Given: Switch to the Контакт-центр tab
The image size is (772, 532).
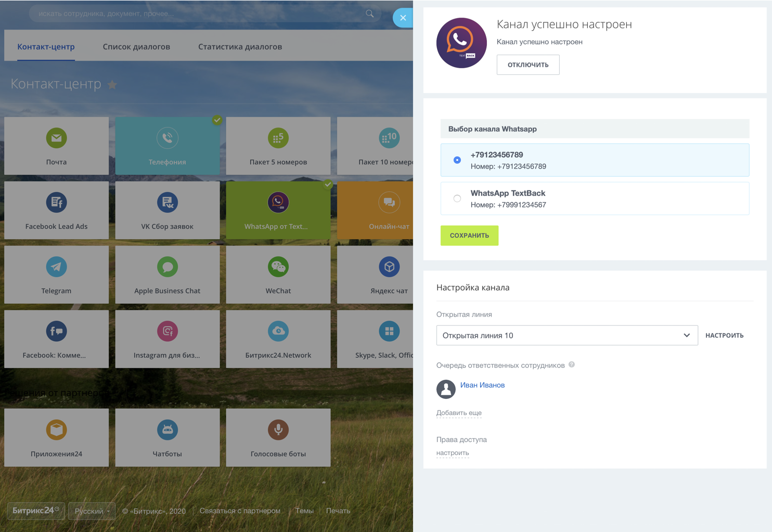Looking at the screenshot, I should [x=46, y=47].
